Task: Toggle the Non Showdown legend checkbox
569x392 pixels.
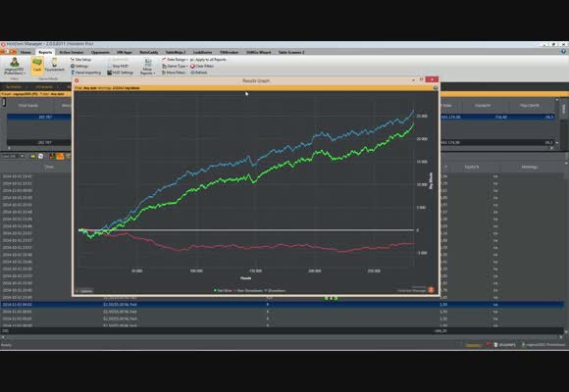Action: pos(234,290)
